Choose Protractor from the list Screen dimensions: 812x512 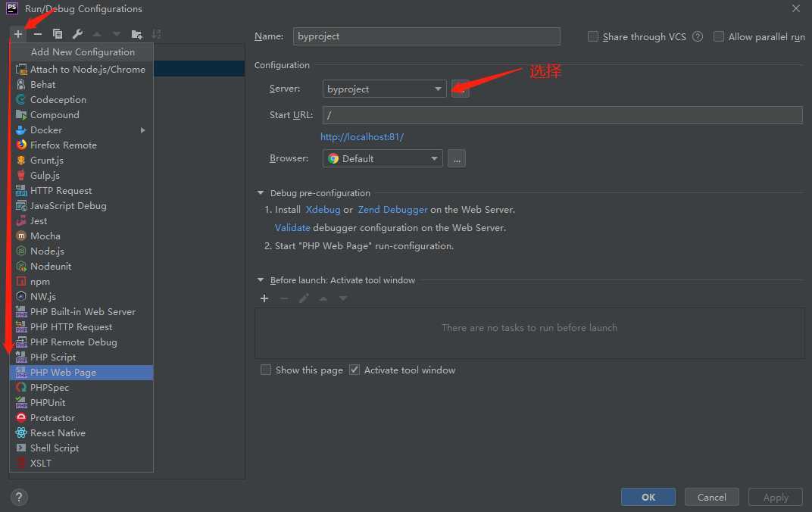[81, 418]
